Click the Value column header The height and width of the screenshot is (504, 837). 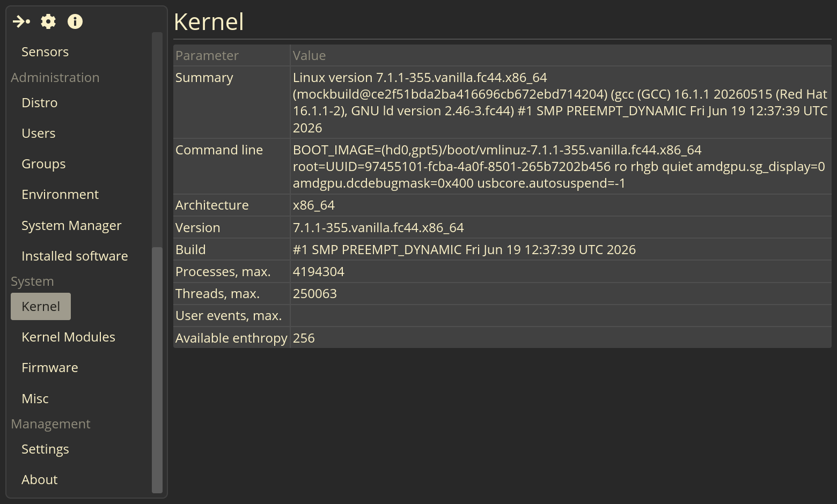pyautogui.click(x=561, y=56)
